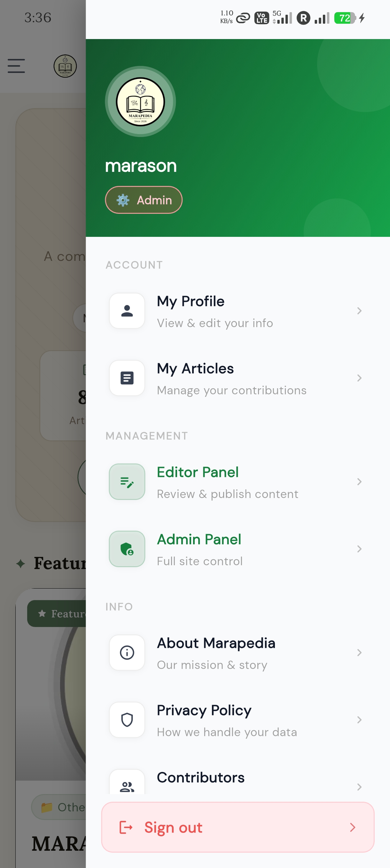
Task: Expand the Privacy Policy chevron
Action: click(x=359, y=720)
